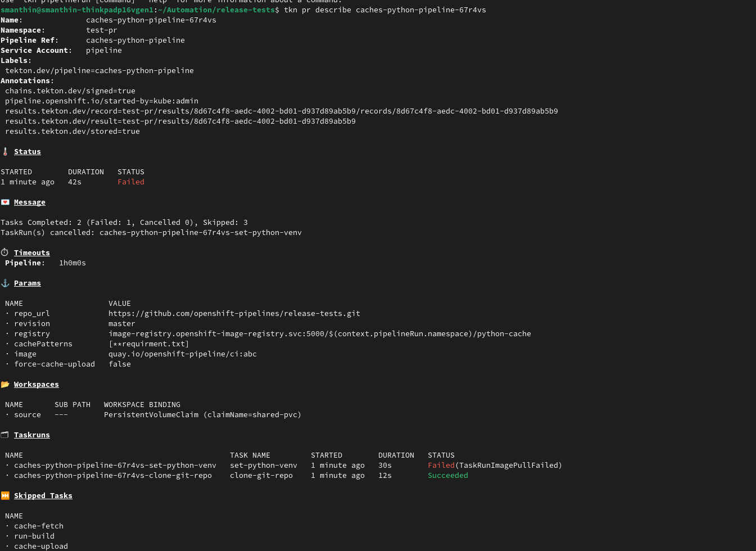The height and width of the screenshot is (551, 756).
Task: Click the underlined Skipped Tasks heading
Action: [x=43, y=496]
